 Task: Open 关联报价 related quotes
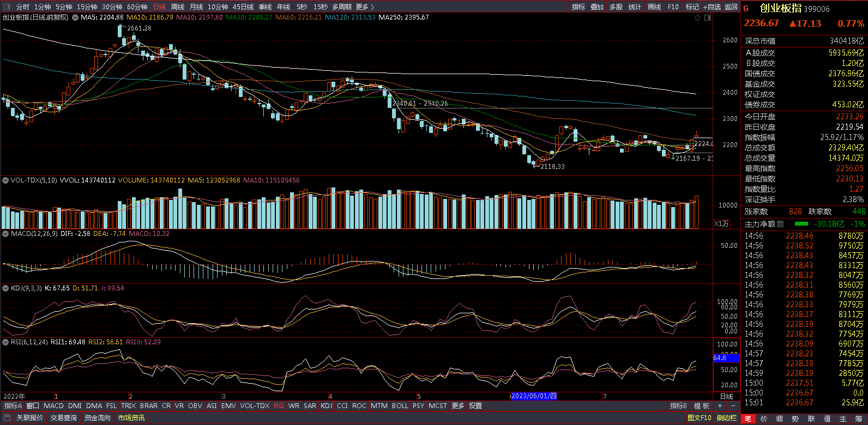pos(29,418)
